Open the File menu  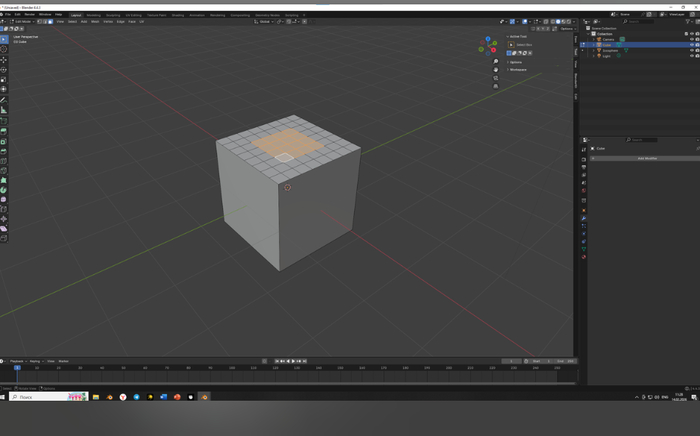[7, 14]
